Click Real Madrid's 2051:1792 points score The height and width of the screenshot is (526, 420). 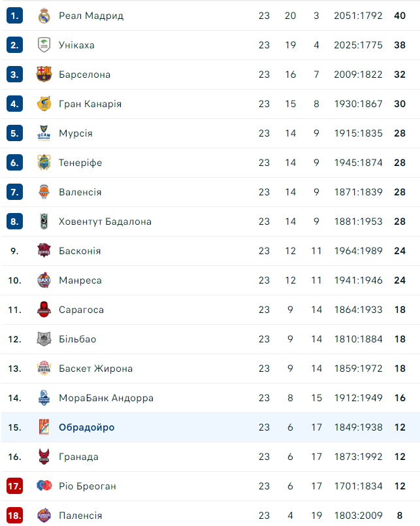point(357,16)
